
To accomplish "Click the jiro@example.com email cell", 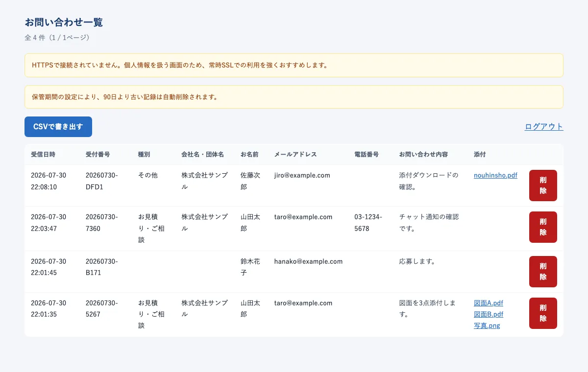I will tap(302, 175).
